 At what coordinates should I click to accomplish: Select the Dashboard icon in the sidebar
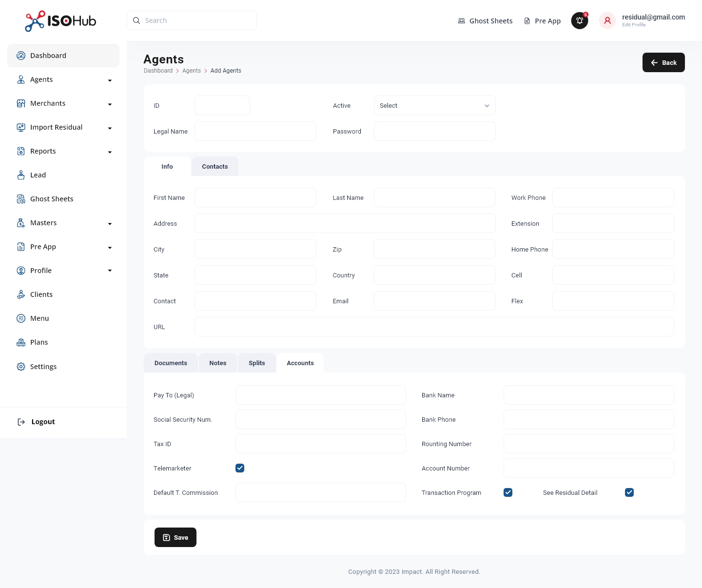point(21,55)
